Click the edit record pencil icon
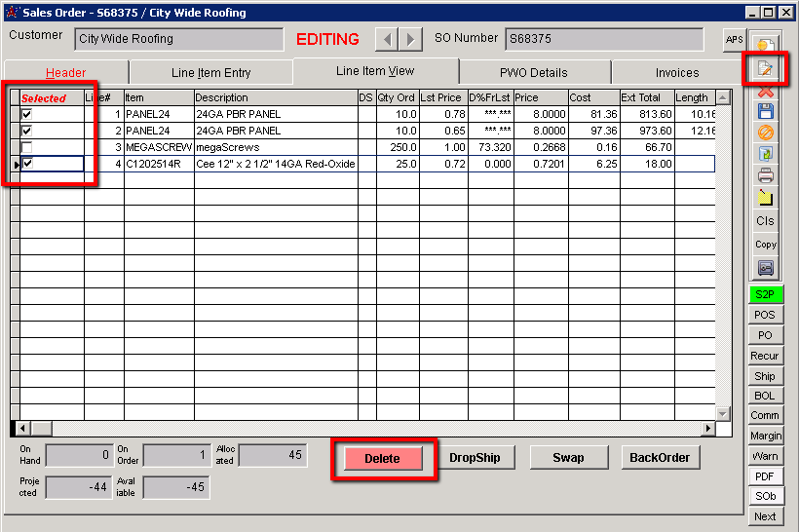 coord(766,69)
